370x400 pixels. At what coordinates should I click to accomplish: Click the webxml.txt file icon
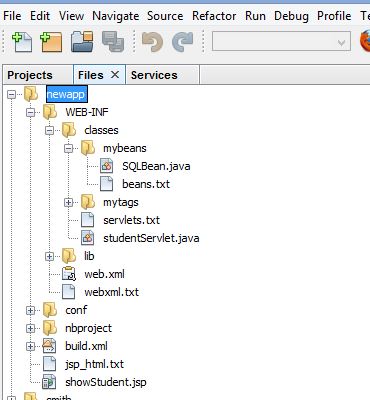click(x=69, y=292)
